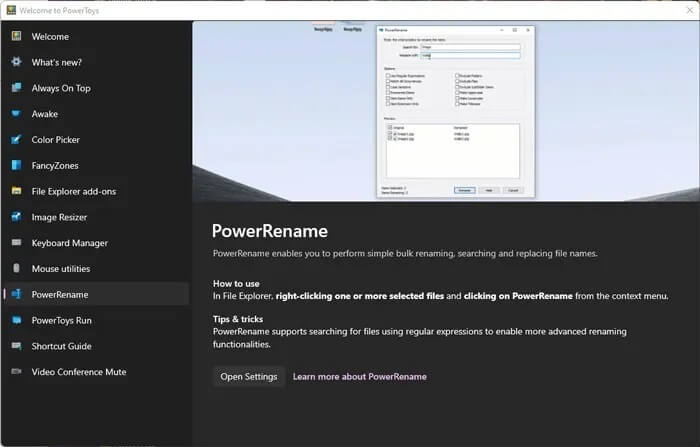The width and height of the screenshot is (700, 447).
Task: Open Mouse utilities page
Action: point(95,269)
